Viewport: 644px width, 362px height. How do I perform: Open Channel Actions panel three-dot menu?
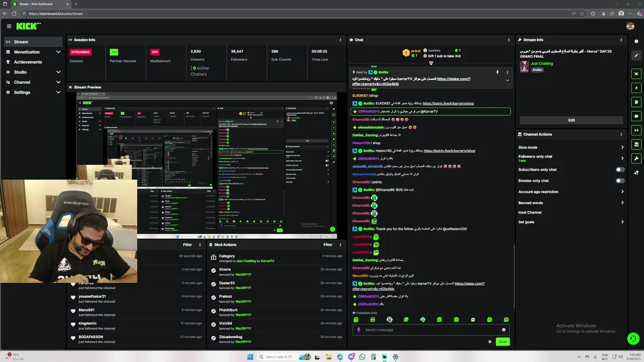point(621,134)
